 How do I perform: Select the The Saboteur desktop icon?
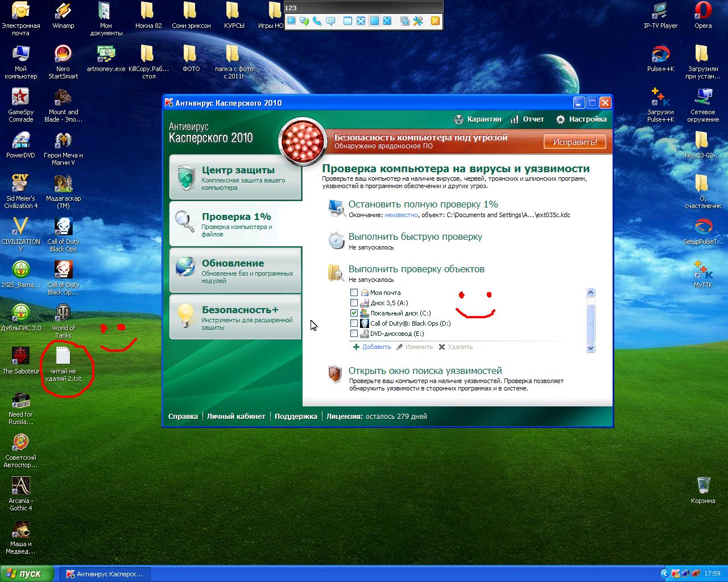click(x=20, y=361)
